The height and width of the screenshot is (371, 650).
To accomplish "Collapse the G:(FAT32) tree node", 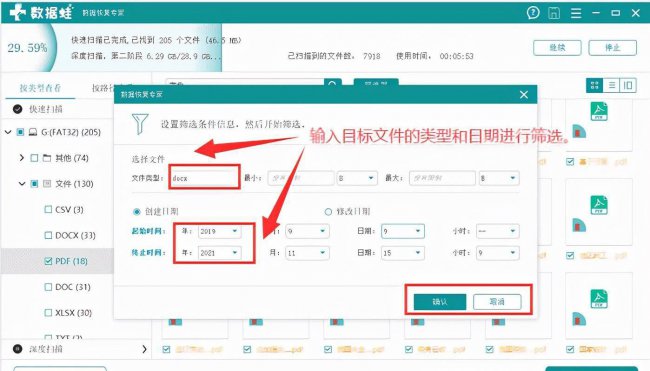I will tap(8, 132).
